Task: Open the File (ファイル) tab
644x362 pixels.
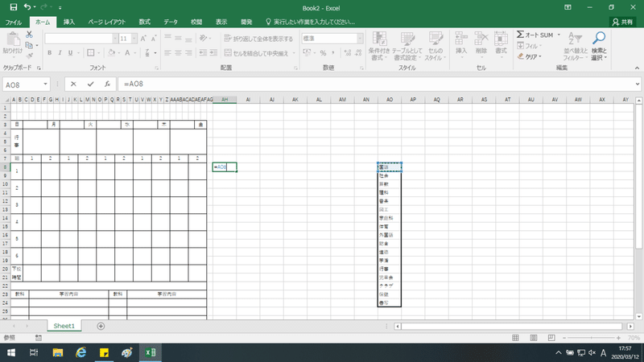Action: [14, 23]
